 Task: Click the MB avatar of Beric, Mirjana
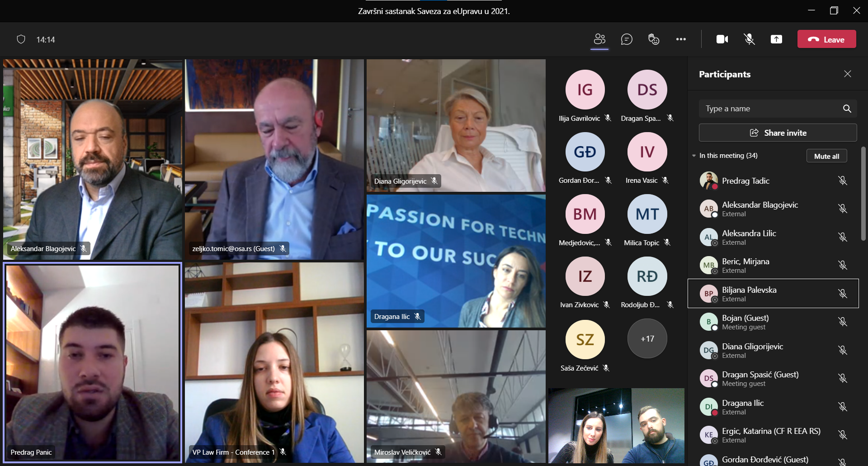708,265
